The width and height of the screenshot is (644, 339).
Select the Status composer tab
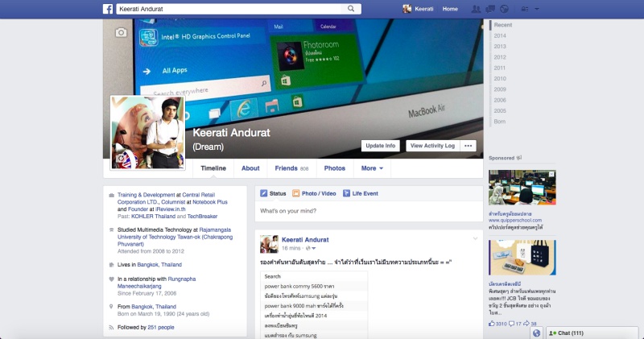273,193
